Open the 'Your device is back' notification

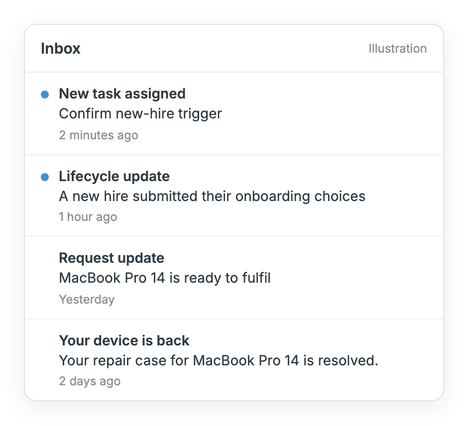tap(234, 360)
